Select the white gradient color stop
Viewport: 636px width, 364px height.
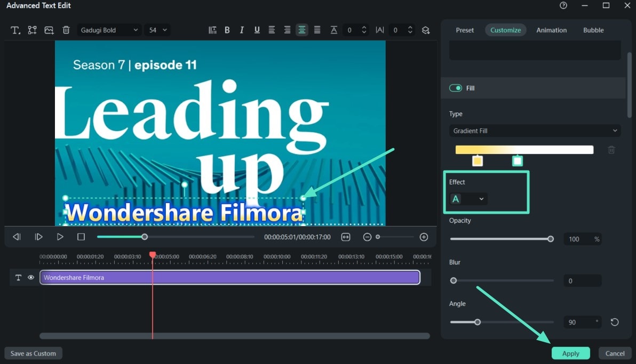pos(517,161)
